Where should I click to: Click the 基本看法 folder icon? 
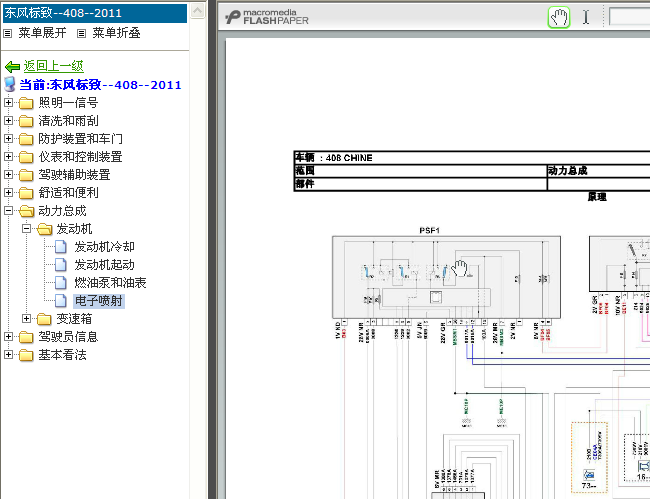click(26, 355)
